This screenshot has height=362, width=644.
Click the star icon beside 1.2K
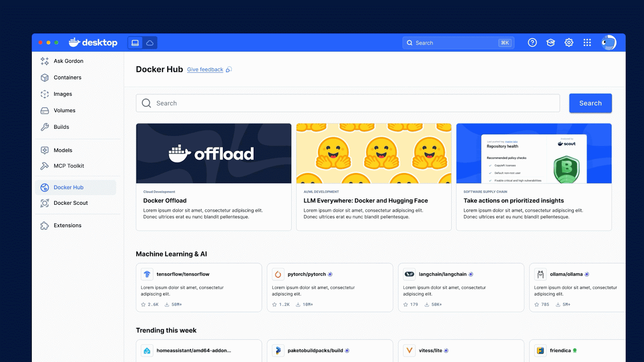click(x=275, y=304)
